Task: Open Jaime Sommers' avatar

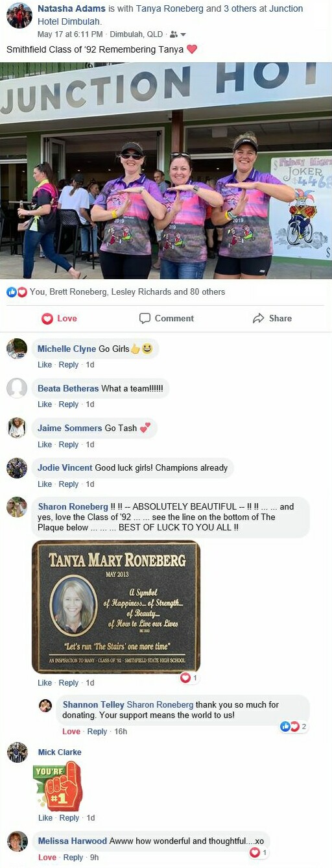Action: 17,428
